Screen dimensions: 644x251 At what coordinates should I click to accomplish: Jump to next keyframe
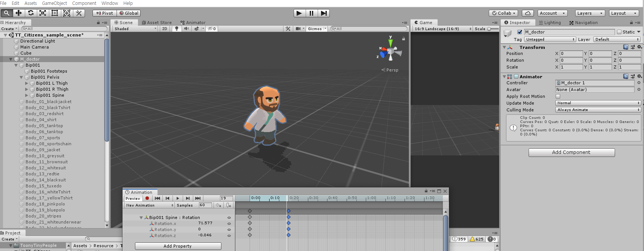(x=188, y=198)
